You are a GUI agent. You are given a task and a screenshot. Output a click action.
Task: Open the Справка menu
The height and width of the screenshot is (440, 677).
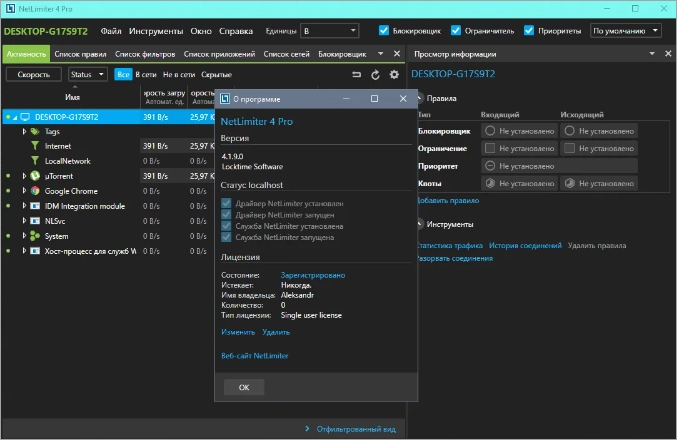(236, 31)
